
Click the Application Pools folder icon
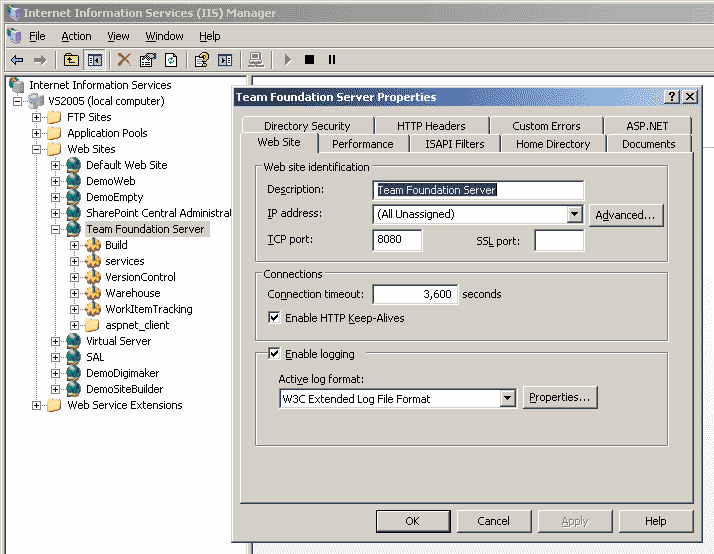(x=54, y=133)
